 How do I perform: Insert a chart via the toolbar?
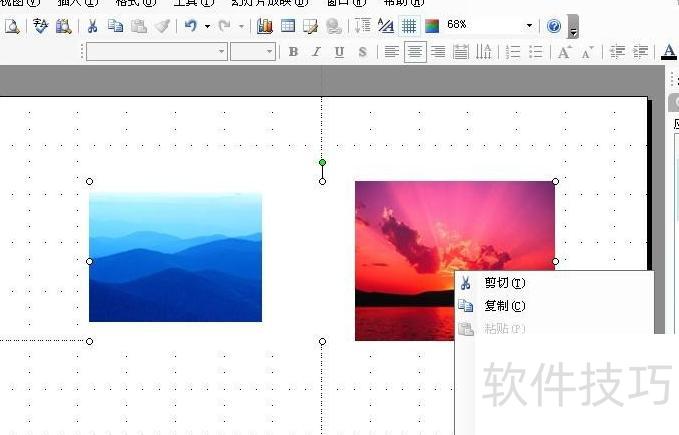264,26
